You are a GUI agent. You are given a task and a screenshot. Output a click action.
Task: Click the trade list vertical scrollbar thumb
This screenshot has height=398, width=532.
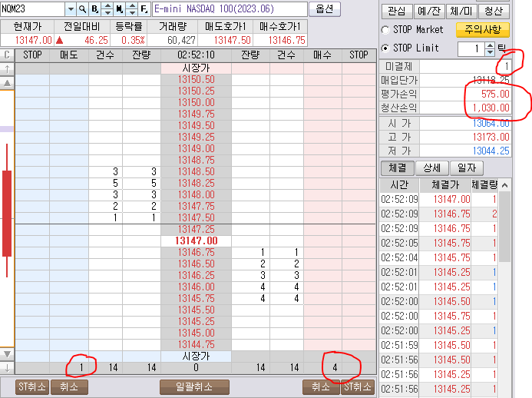point(505,227)
